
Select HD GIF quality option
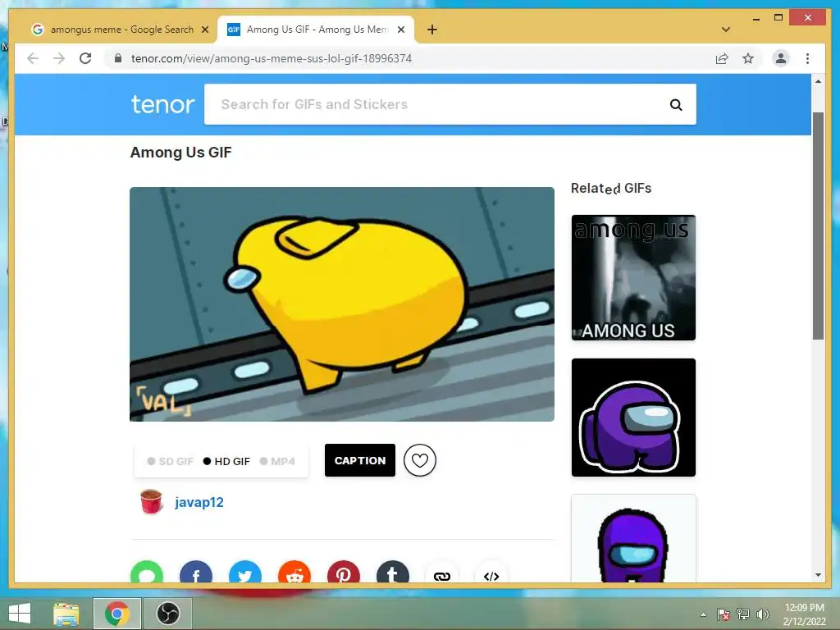point(226,461)
